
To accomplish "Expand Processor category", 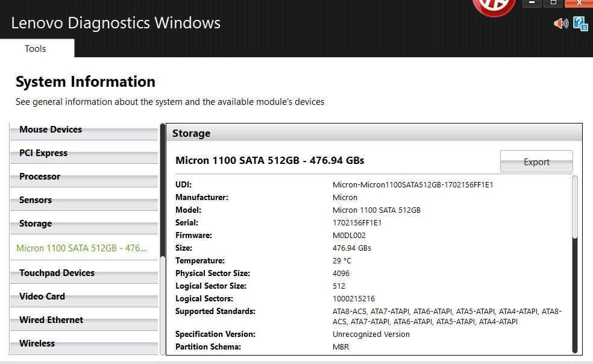I will (84, 177).
